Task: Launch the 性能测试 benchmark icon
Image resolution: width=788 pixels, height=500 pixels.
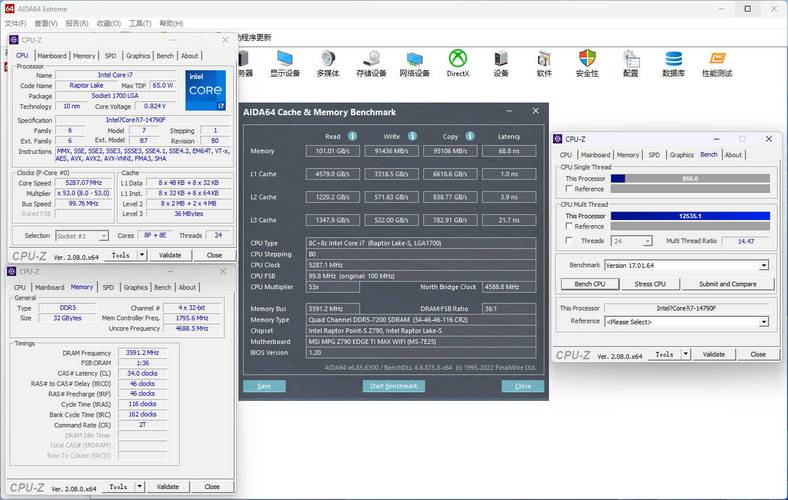Action: tap(717, 60)
